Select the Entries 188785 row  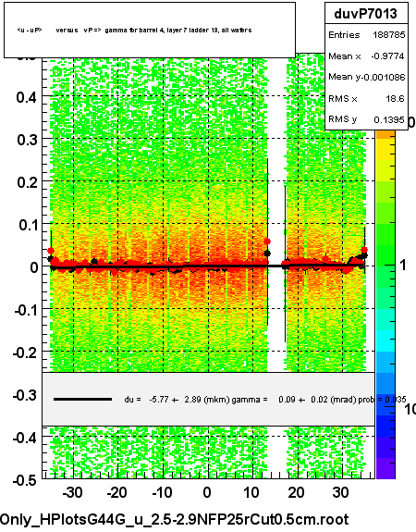pyautogui.click(x=366, y=34)
